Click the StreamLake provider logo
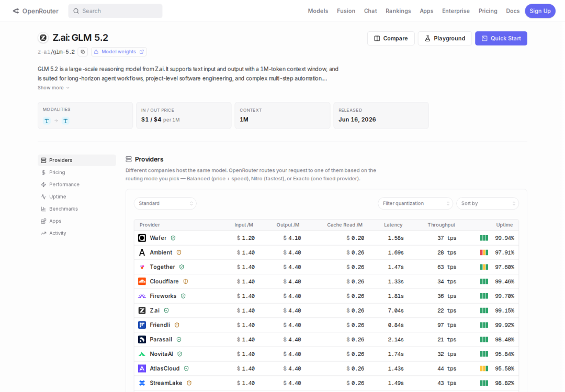This screenshot has width=565, height=392. pos(142,383)
